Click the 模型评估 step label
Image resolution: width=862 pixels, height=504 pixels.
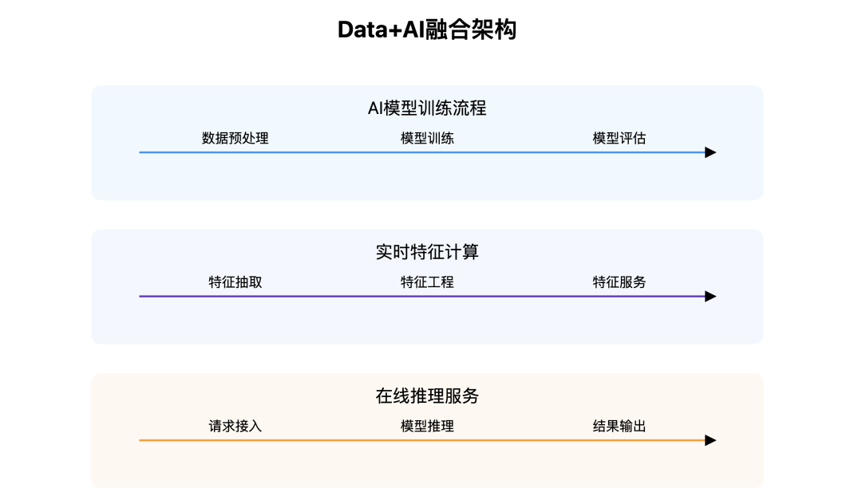coord(619,138)
